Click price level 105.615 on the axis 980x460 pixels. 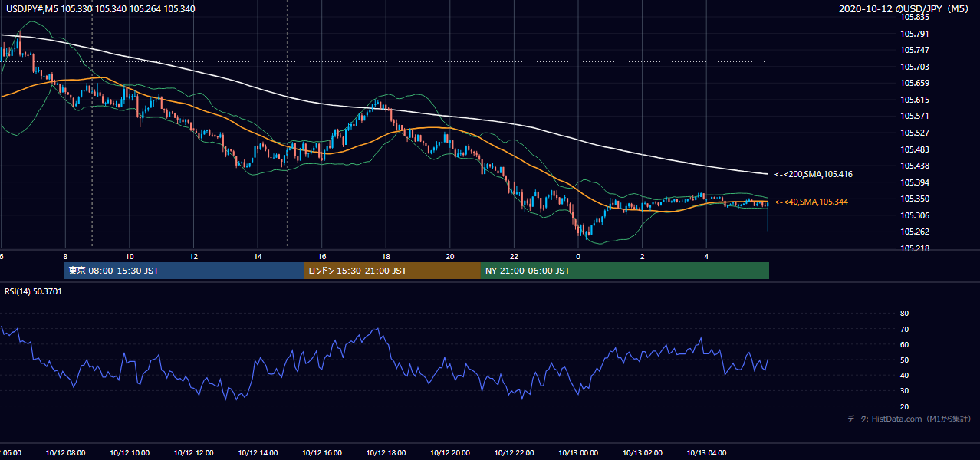coord(915,100)
